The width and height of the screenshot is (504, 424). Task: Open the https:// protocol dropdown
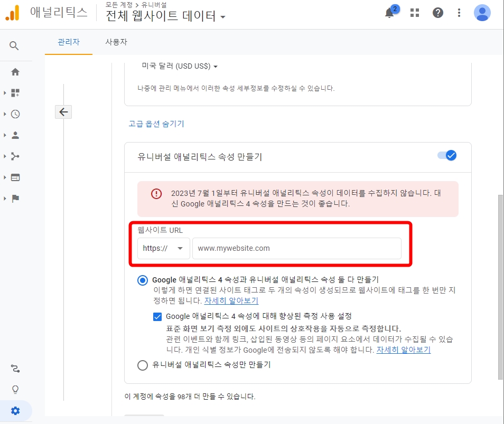(x=164, y=248)
